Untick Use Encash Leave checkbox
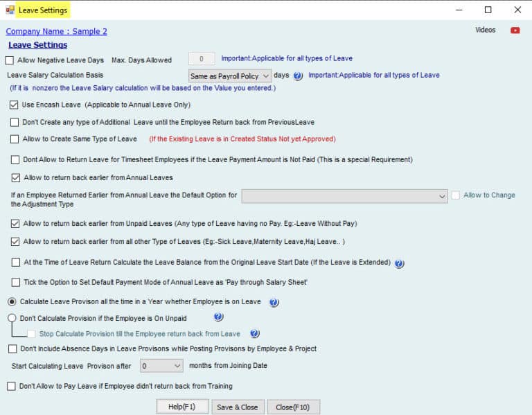 pyautogui.click(x=14, y=105)
